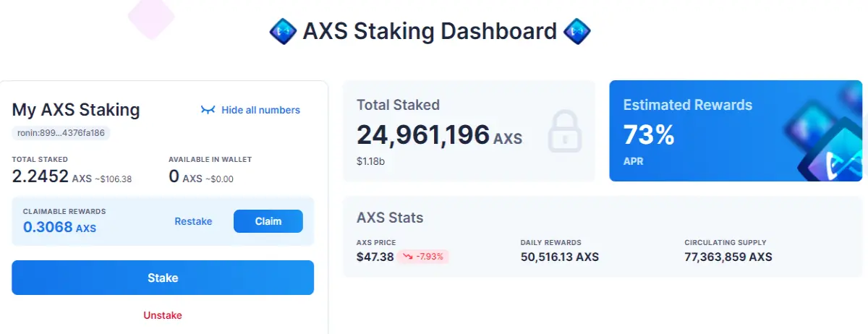The width and height of the screenshot is (868, 334).
Task: Click the AXS gem icon right of title
Action: 576,32
